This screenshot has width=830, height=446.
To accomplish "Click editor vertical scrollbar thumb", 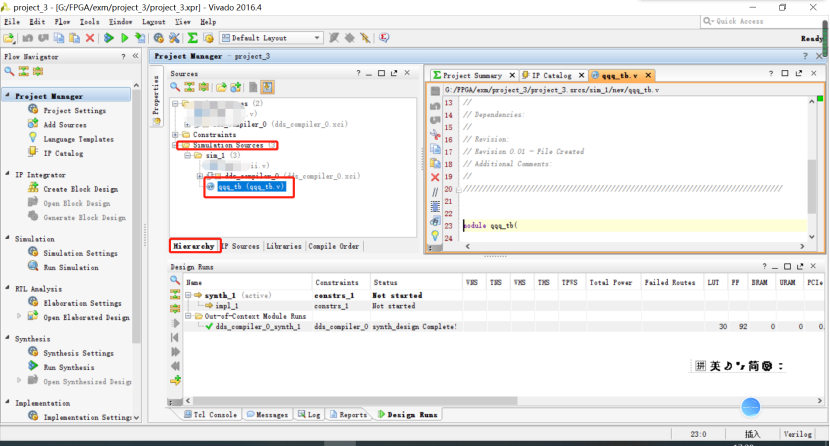I will tap(811, 186).
